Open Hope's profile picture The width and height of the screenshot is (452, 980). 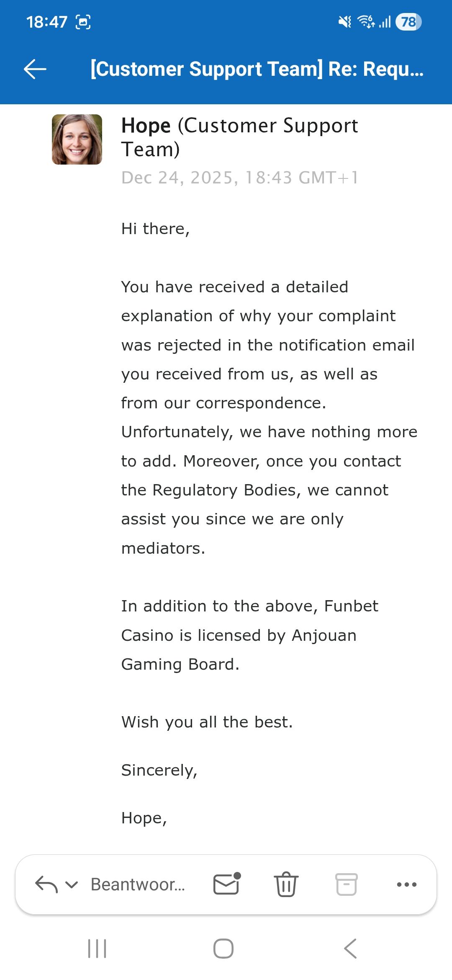coord(77,139)
